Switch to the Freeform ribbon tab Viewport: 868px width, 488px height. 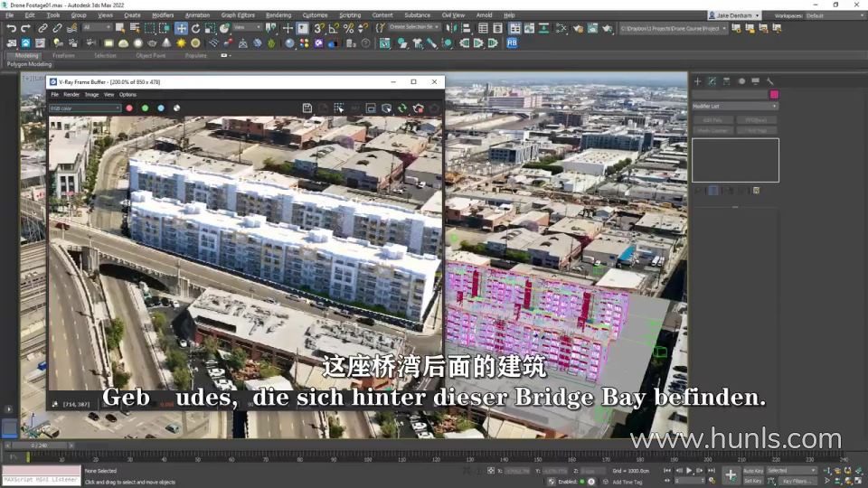click(x=63, y=55)
